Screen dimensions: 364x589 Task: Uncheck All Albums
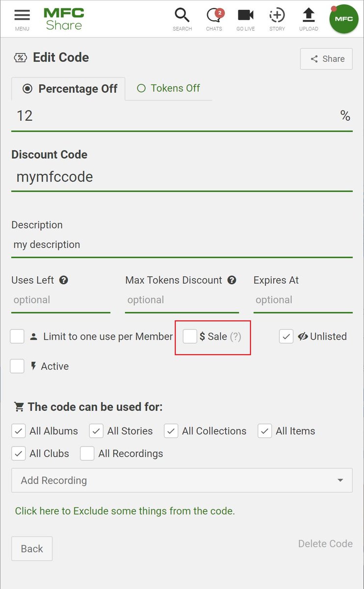pyautogui.click(x=19, y=431)
